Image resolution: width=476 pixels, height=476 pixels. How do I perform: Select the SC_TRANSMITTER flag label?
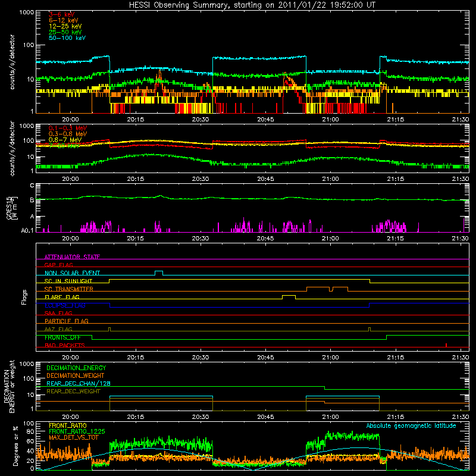tap(69, 289)
